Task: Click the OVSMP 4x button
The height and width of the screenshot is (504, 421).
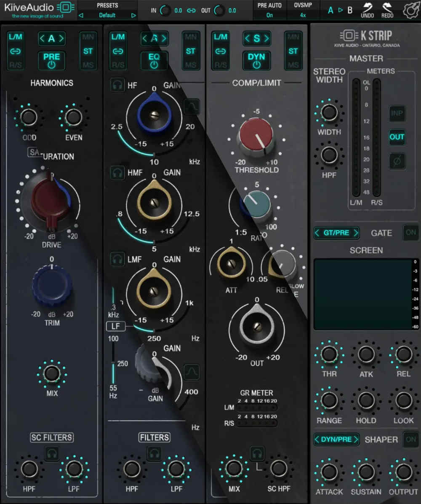Action: [x=302, y=14]
